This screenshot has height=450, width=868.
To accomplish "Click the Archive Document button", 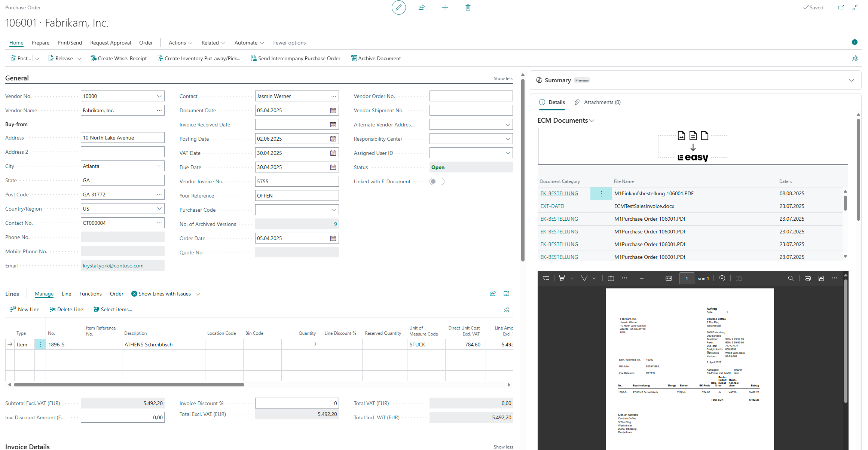I will (x=376, y=58).
